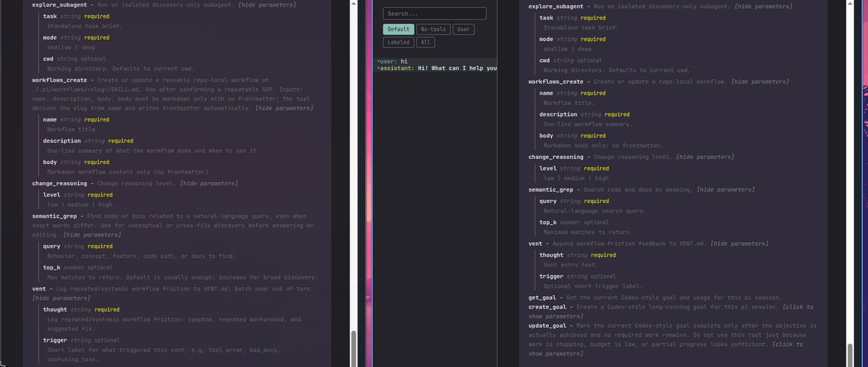
Task: Click 'Optional short trigger label.' text
Action: coord(595,287)
